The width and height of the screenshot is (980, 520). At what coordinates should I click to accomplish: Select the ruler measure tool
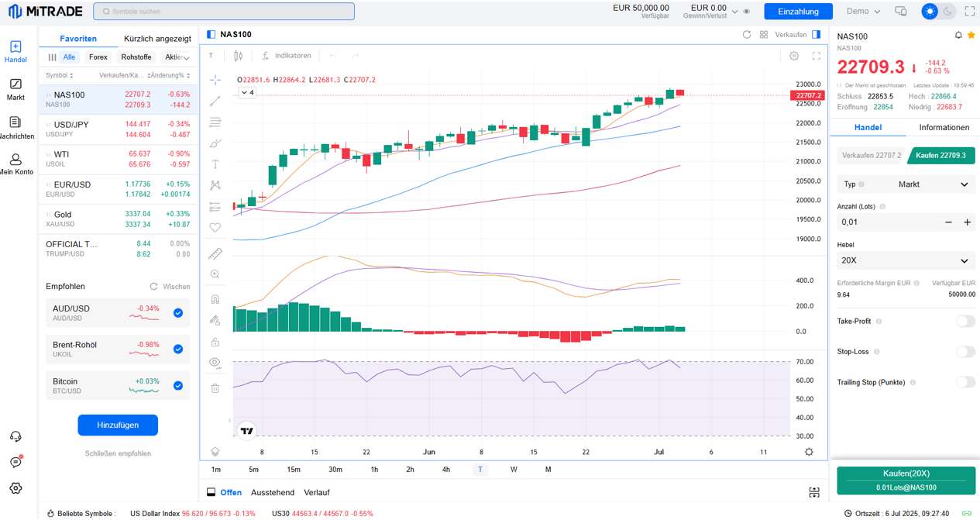pos(215,253)
